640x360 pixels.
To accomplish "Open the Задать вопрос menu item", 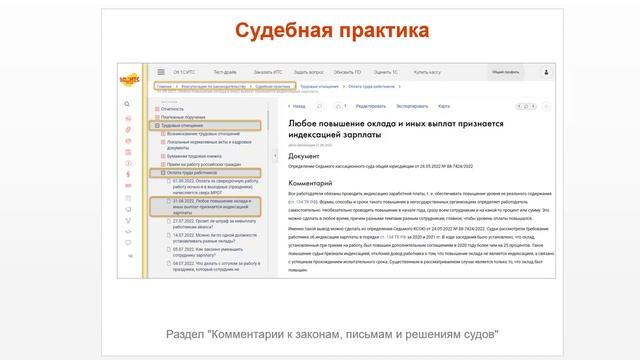I will tap(309, 72).
